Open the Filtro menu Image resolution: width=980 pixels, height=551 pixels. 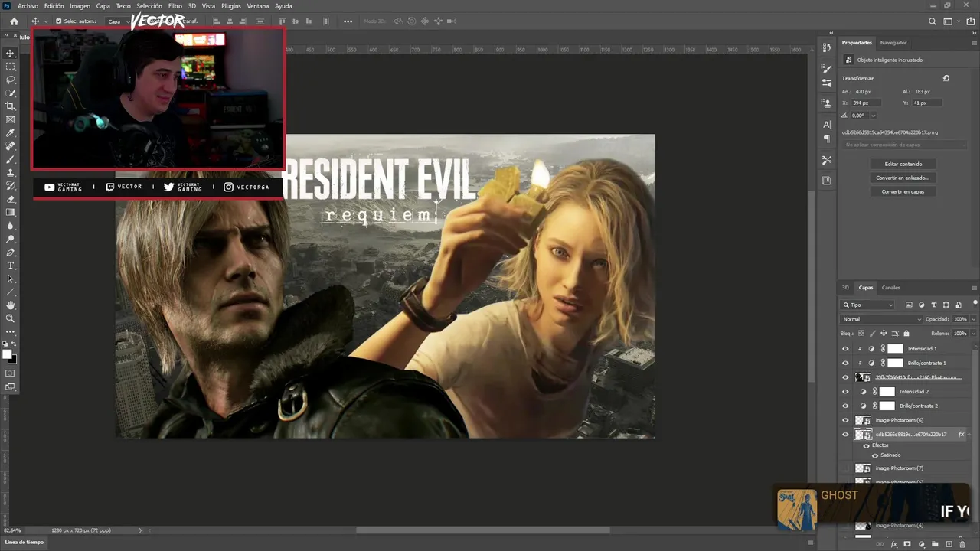pos(175,6)
